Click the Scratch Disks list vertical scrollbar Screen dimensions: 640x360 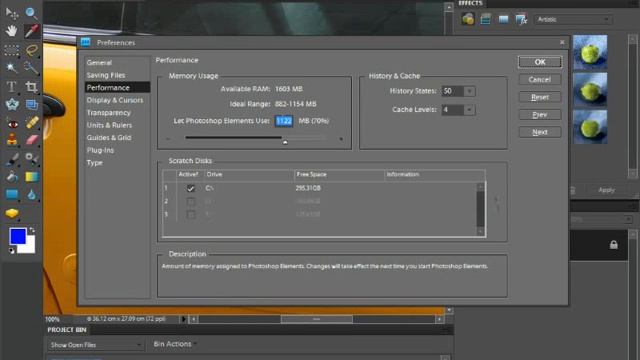point(480,209)
